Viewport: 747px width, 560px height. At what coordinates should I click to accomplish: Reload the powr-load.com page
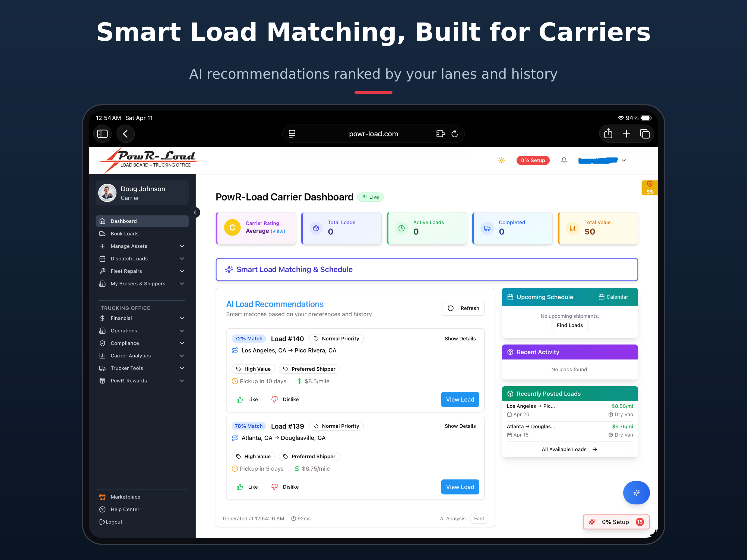(455, 134)
